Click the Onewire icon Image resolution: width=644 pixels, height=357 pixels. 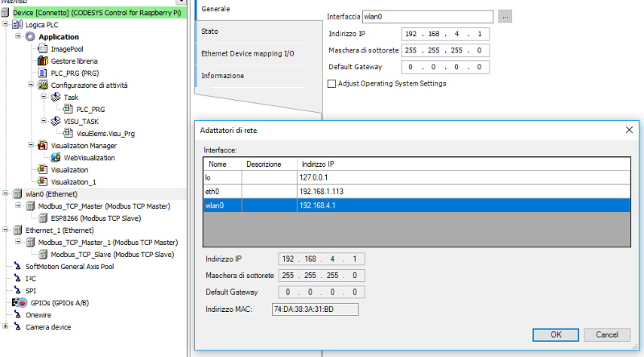[x=17, y=315]
